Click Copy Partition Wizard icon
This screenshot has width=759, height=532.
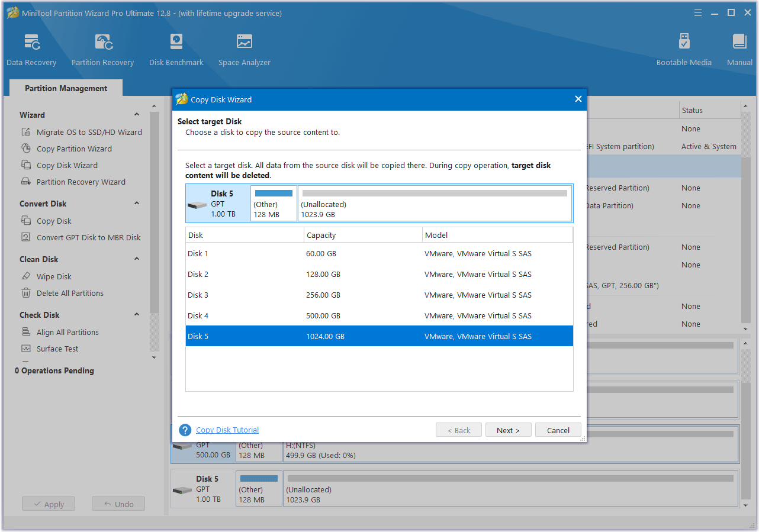pos(26,149)
